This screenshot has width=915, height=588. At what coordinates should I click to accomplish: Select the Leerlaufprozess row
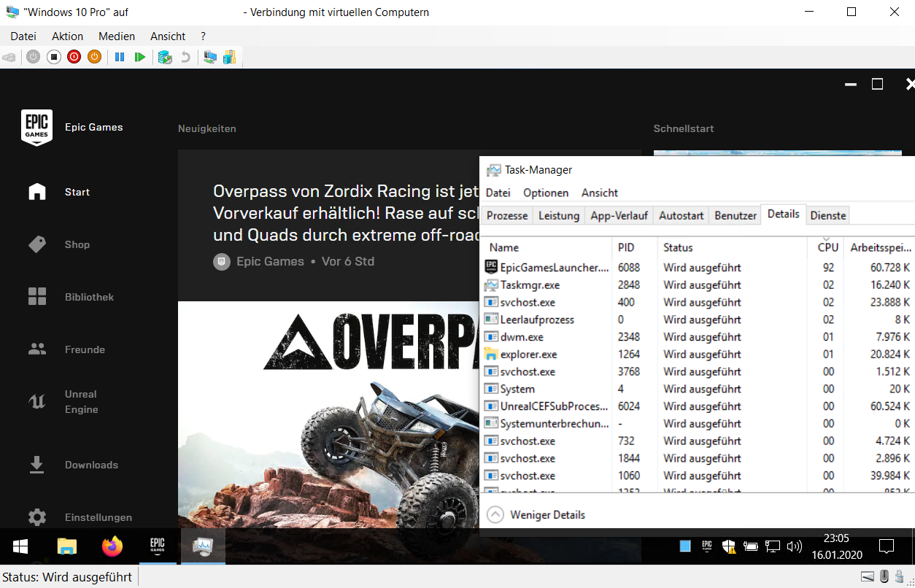coord(698,320)
